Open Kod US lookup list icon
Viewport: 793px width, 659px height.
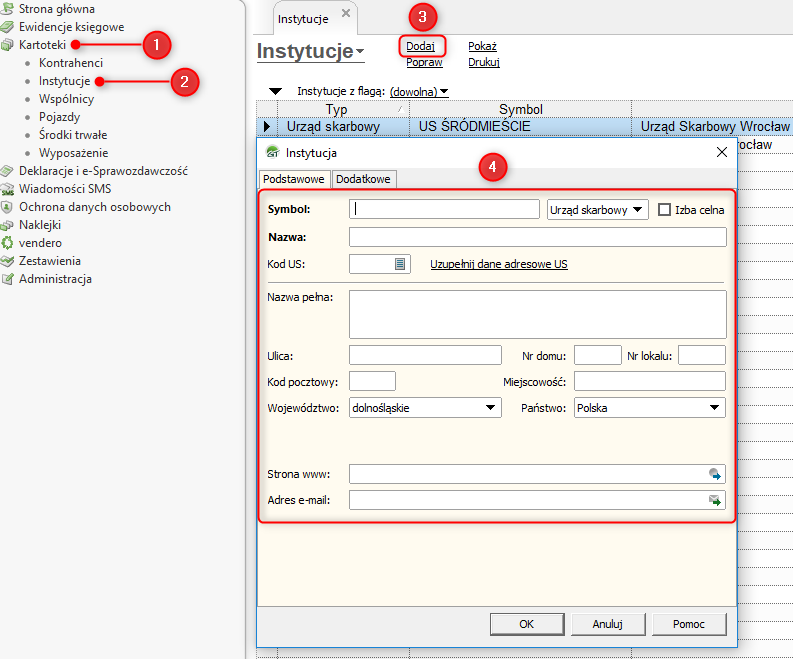point(400,264)
